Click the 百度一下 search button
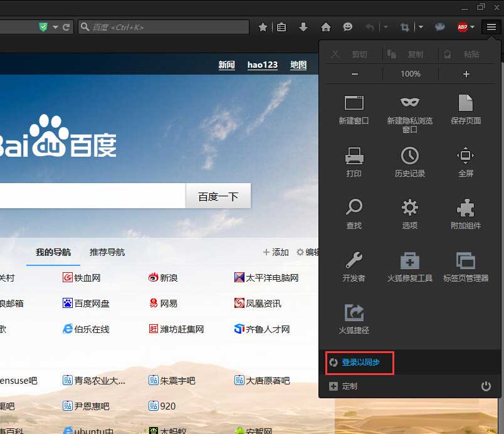504x434 pixels. (x=218, y=196)
